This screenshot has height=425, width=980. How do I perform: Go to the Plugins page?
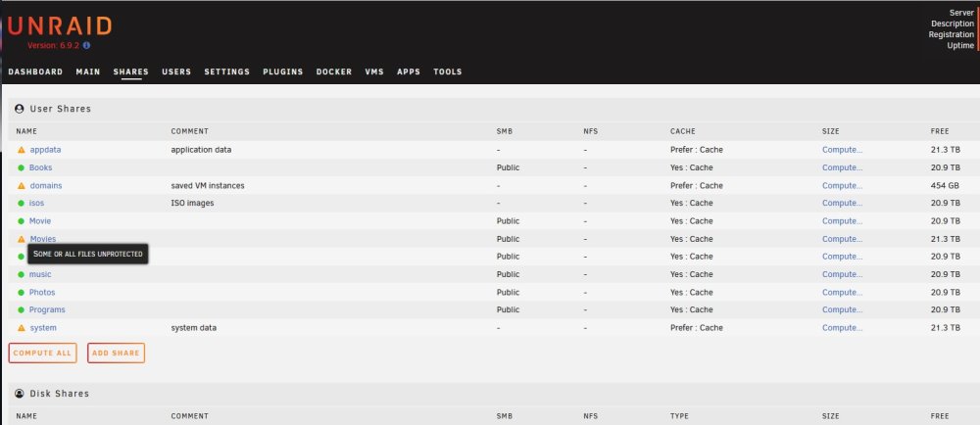click(x=283, y=71)
